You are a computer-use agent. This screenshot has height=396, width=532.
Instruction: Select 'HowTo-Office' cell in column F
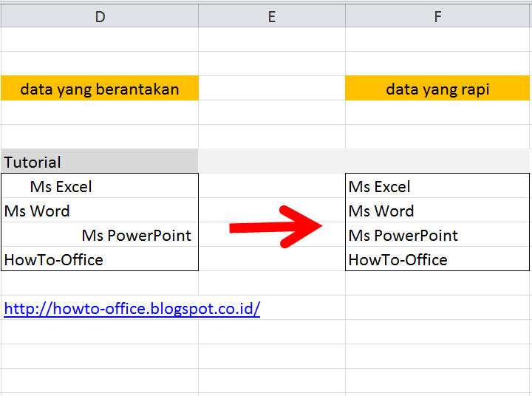(x=437, y=259)
